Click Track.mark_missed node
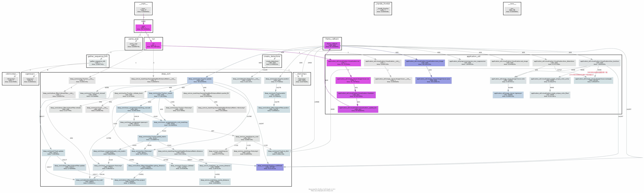 (x=92, y=95)
